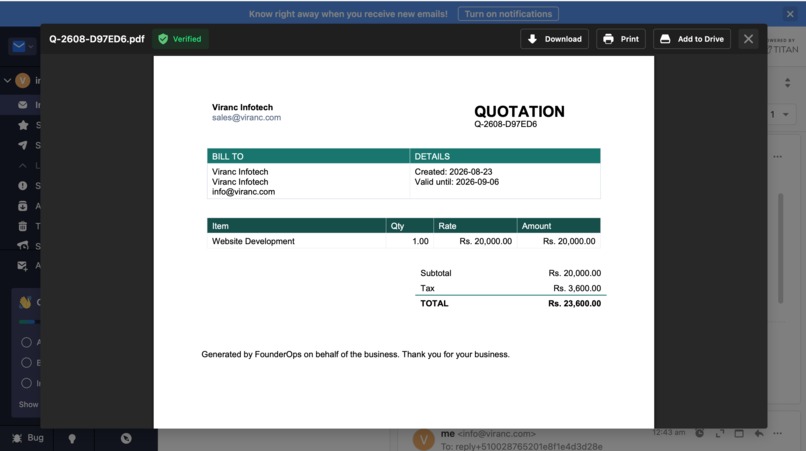Open the Spam exclamation icon
Image resolution: width=806 pixels, height=451 pixels.
tap(23, 186)
